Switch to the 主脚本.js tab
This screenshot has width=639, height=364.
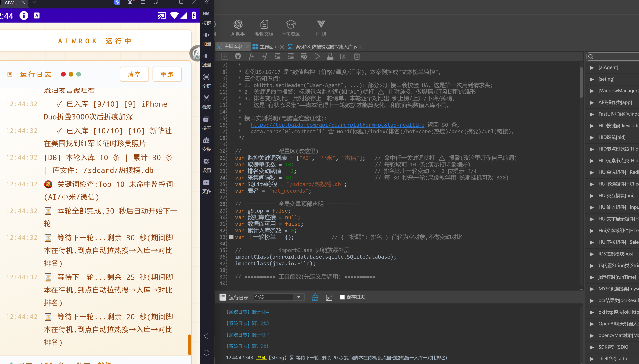click(233, 46)
